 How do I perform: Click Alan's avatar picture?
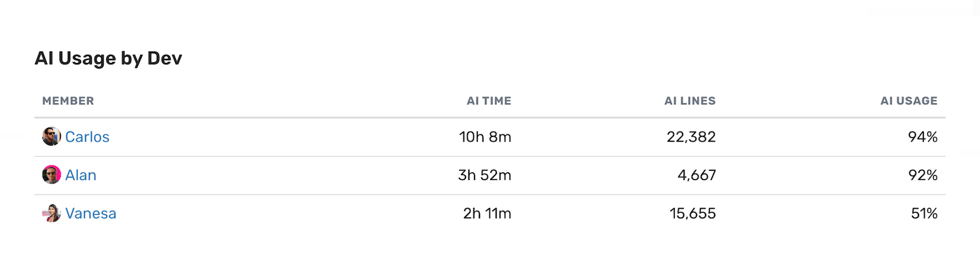point(51,175)
